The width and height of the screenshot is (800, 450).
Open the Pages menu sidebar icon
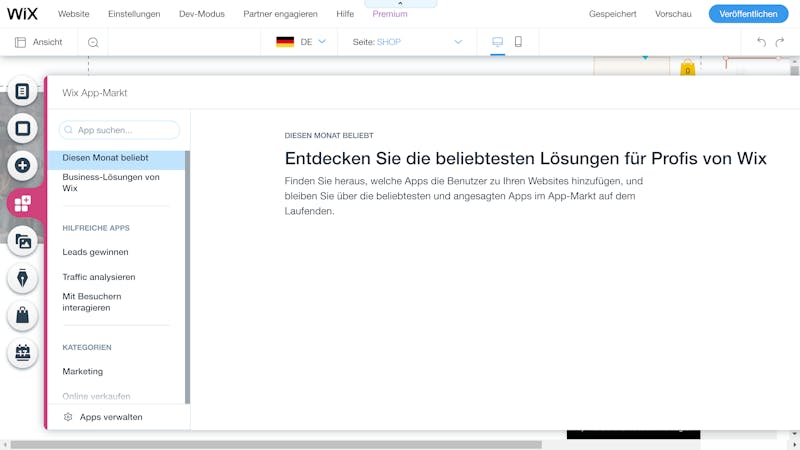click(x=22, y=91)
